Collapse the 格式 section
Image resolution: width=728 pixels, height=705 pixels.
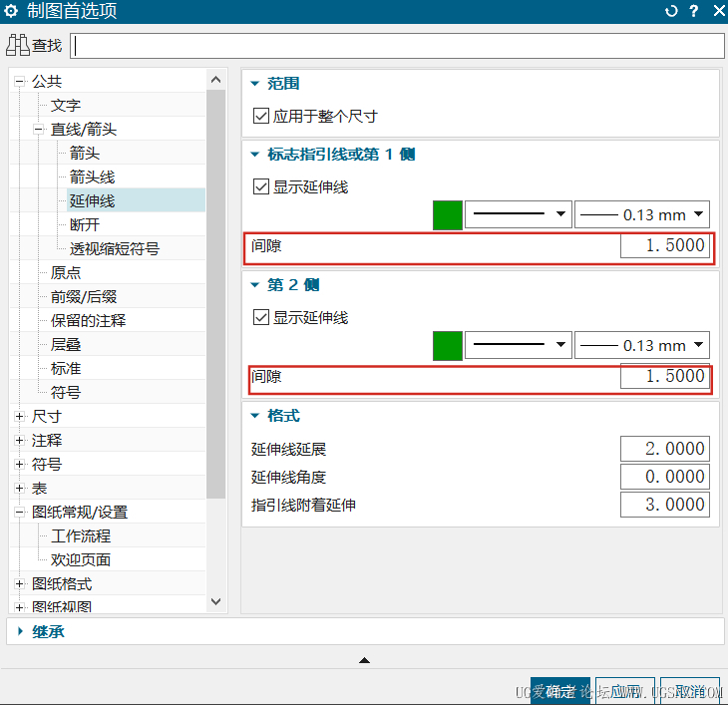tap(255, 416)
